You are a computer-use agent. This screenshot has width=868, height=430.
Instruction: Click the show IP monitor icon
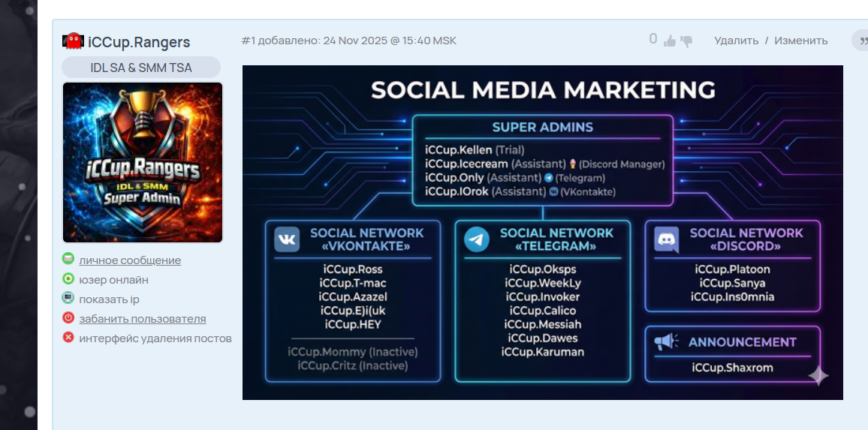click(x=68, y=298)
